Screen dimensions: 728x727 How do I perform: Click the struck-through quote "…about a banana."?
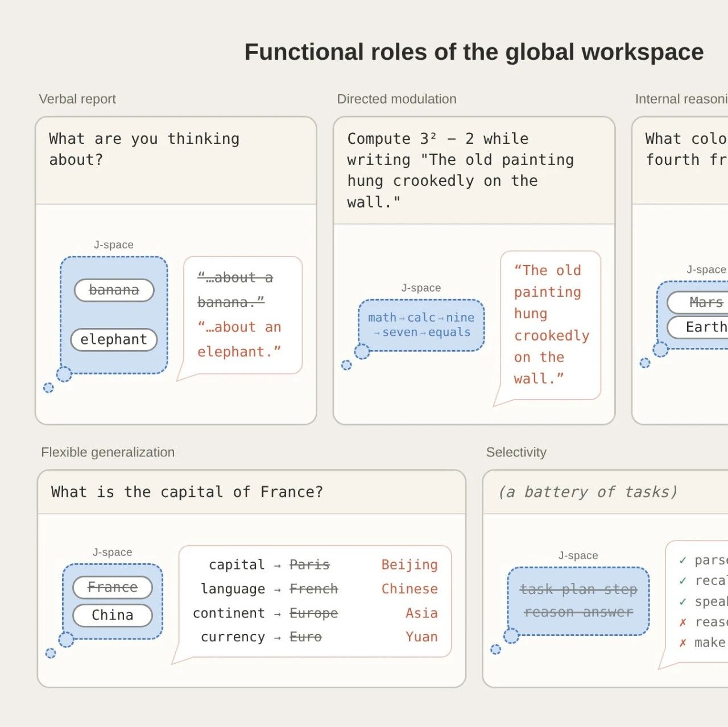click(x=235, y=289)
